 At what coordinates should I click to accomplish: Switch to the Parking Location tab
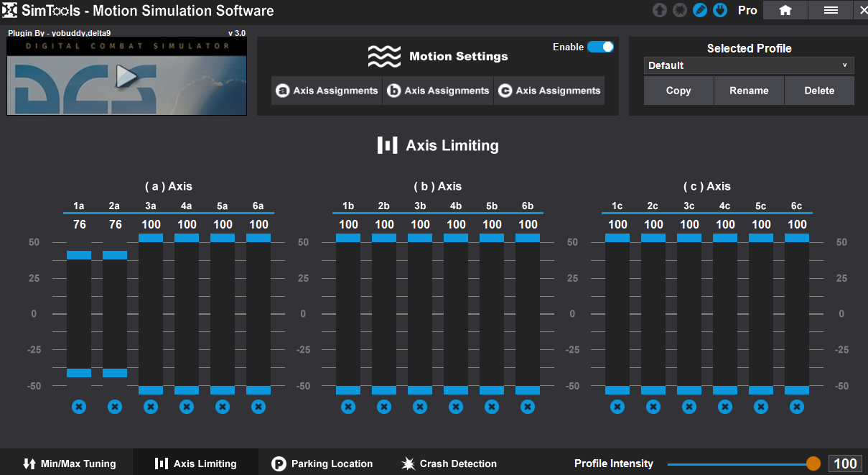pyautogui.click(x=322, y=464)
